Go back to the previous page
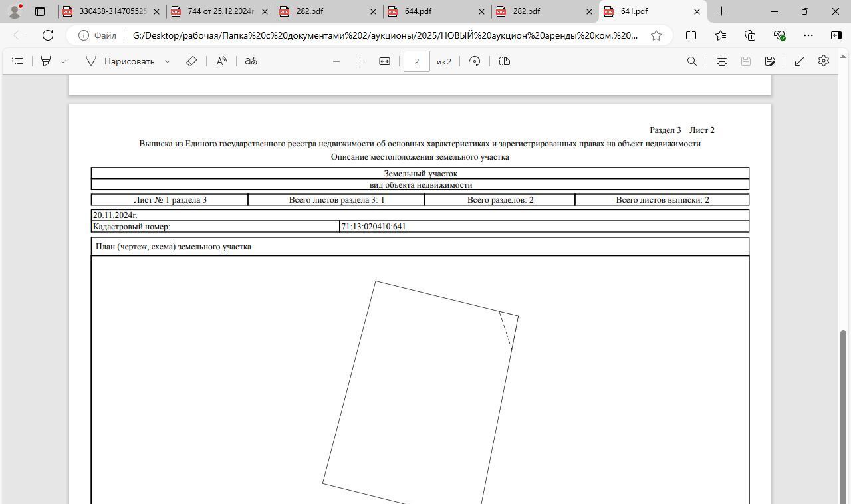The image size is (851, 504). coord(19,35)
